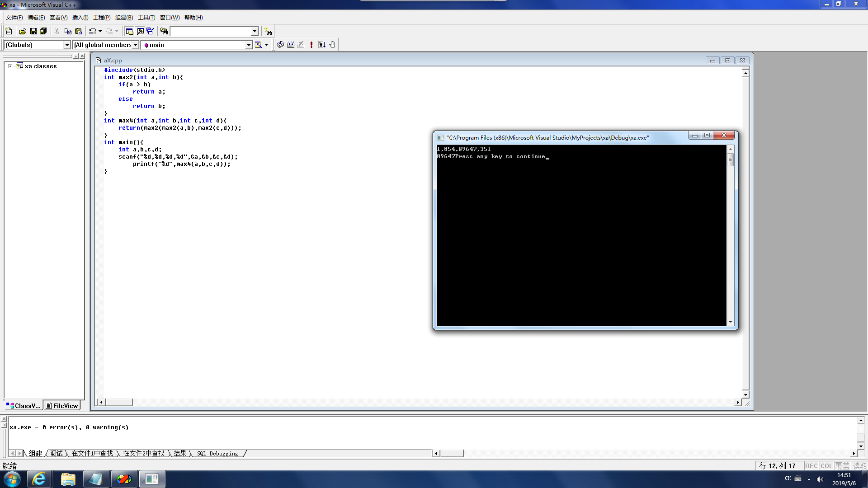Image resolution: width=868 pixels, height=488 pixels.
Task: Click the Find text input box in the toolbar
Action: click(210, 31)
